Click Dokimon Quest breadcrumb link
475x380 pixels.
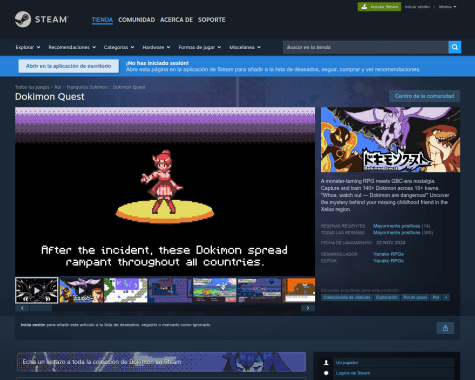click(x=129, y=87)
